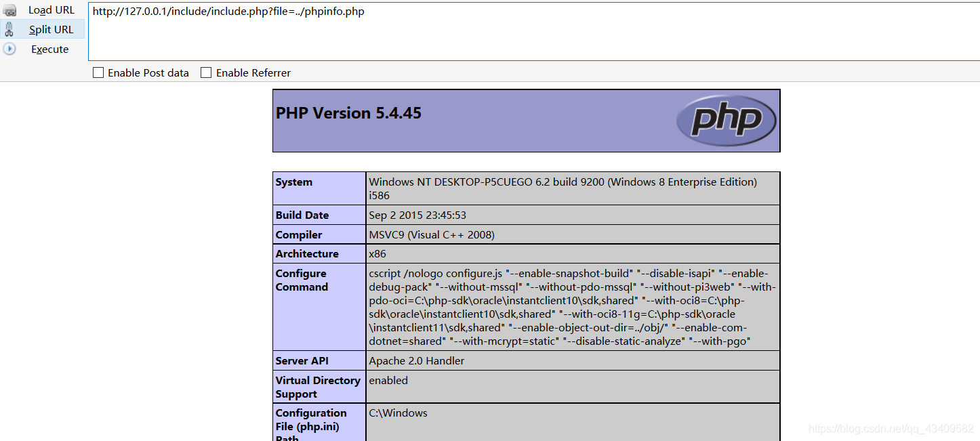Click the Load URL icon
Image resolution: width=980 pixels, height=441 pixels.
coord(9,10)
